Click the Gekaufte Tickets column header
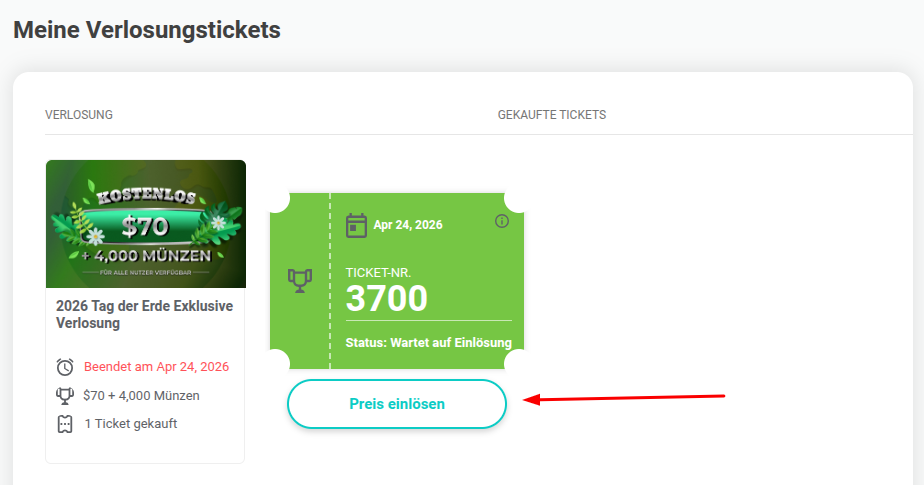This screenshot has width=924, height=485. pyautogui.click(x=552, y=114)
